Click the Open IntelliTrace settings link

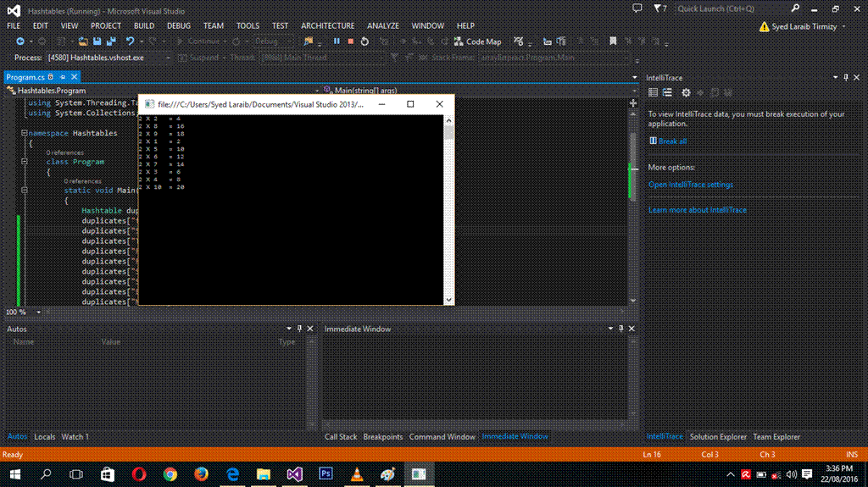coord(690,185)
